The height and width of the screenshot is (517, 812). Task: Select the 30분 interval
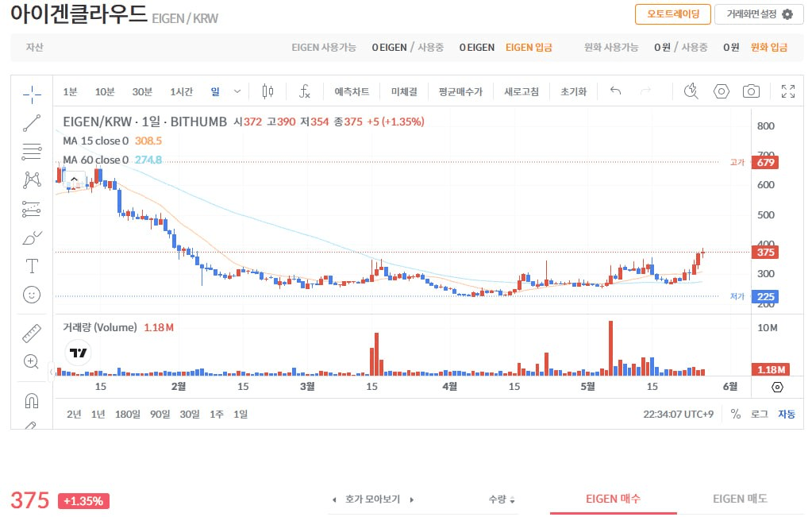(x=142, y=91)
